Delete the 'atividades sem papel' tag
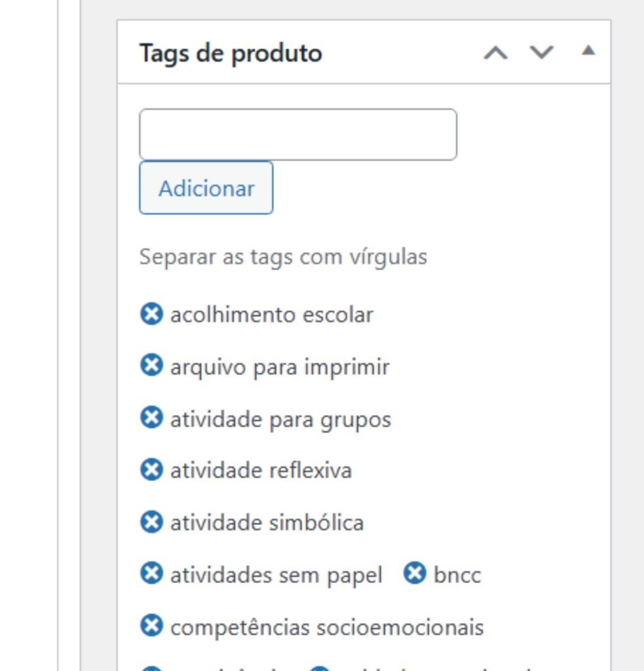The image size is (644, 671). coord(151,574)
